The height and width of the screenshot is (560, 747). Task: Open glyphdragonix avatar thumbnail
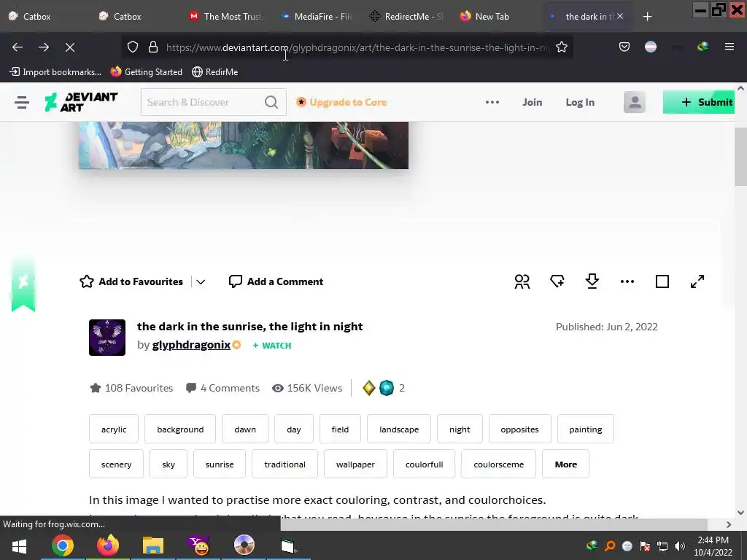[x=107, y=337]
